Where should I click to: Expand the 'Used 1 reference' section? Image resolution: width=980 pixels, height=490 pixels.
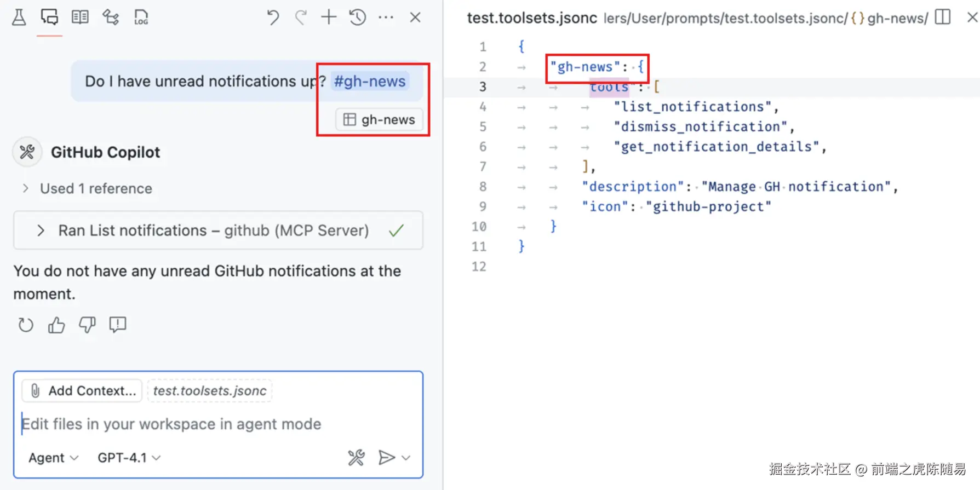[26, 188]
